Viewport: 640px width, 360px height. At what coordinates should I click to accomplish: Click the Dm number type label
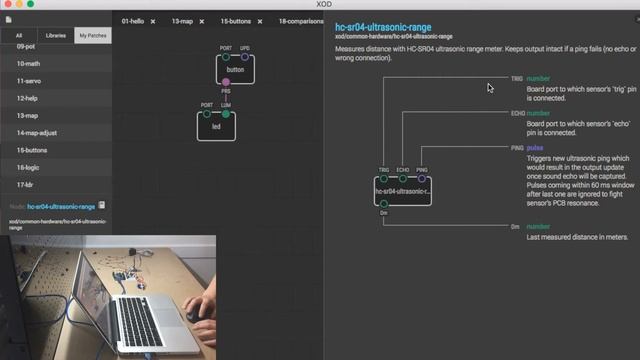tap(538, 227)
